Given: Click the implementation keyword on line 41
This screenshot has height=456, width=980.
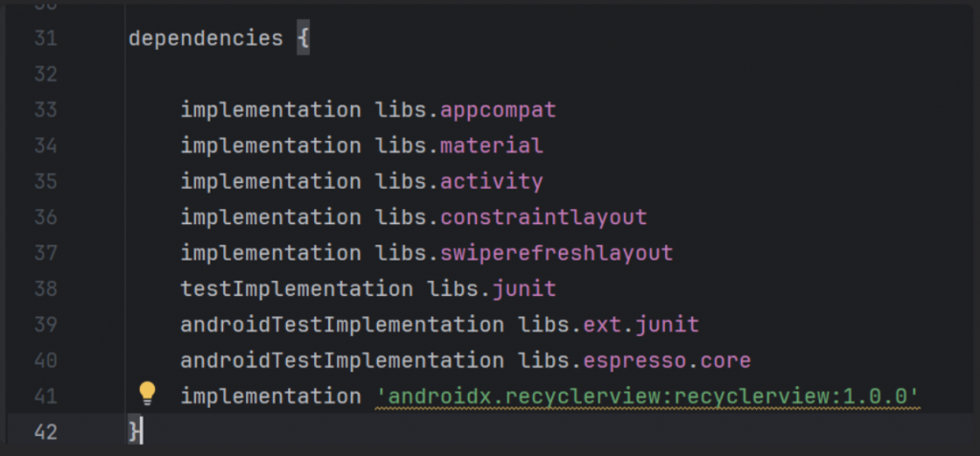Looking at the screenshot, I should (x=271, y=397).
